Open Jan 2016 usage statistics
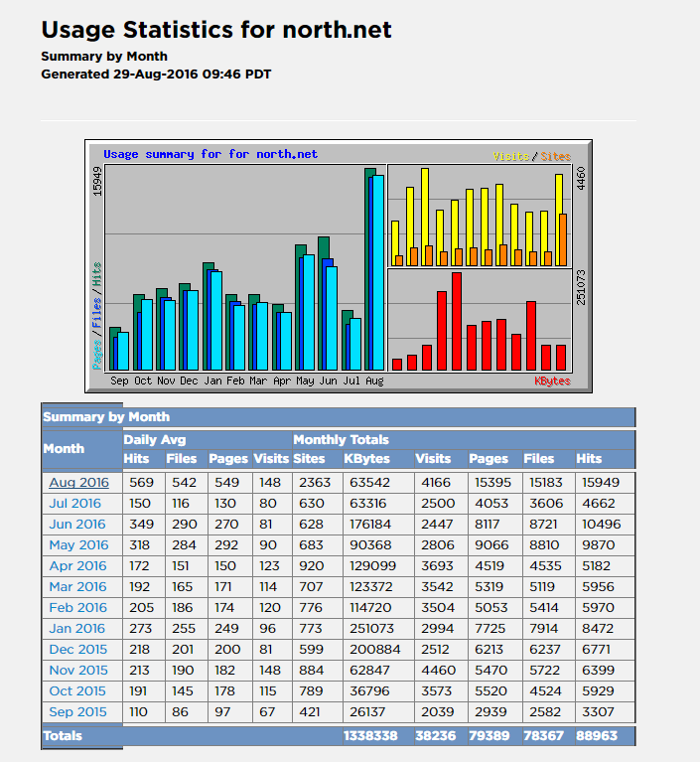 (76, 629)
